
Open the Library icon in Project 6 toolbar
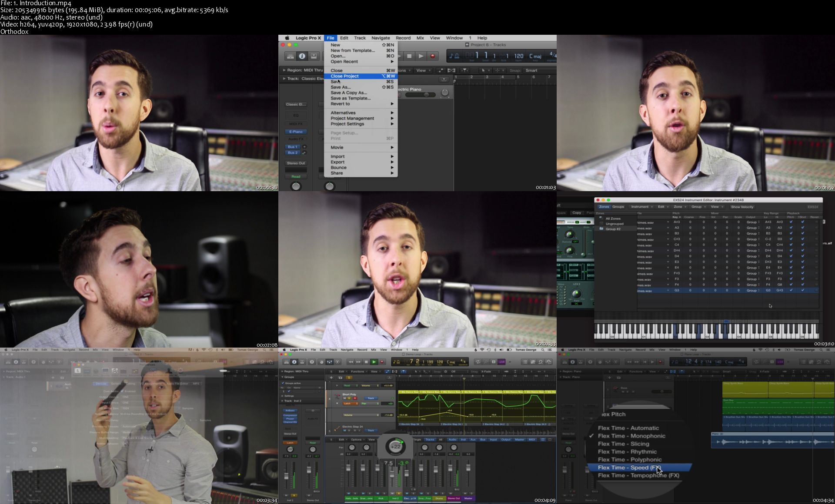pos(290,56)
